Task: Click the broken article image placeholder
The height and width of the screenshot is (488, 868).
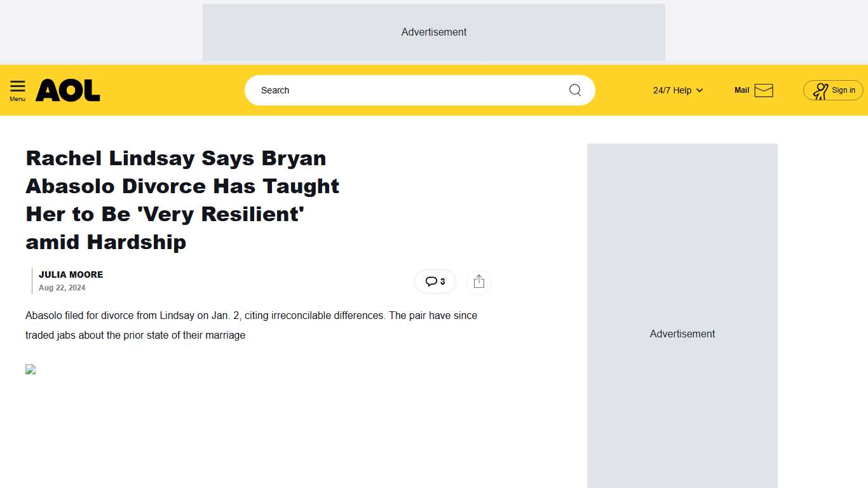Action: coord(31,369)
